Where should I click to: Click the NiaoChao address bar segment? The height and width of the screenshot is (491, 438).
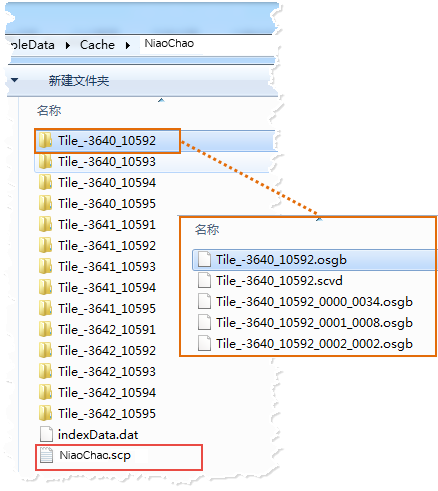click(169, 43)
